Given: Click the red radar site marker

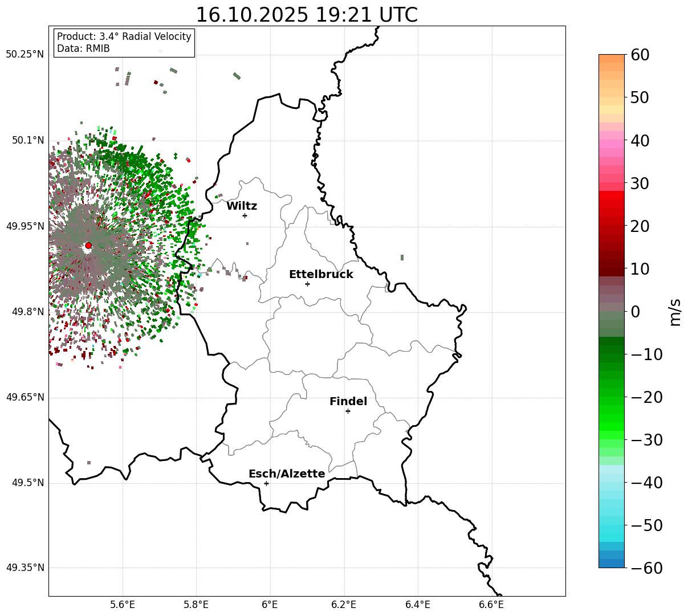Looking at the screenshot, I should point(88,246).
